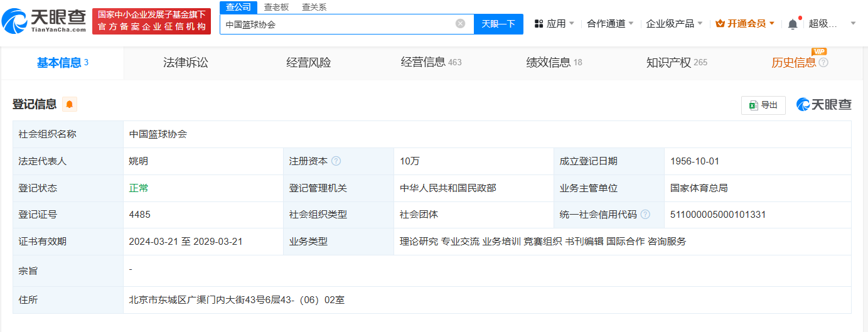Click orange alert bell beside 登记信息
868x332 pixels.
click(69, 104)
